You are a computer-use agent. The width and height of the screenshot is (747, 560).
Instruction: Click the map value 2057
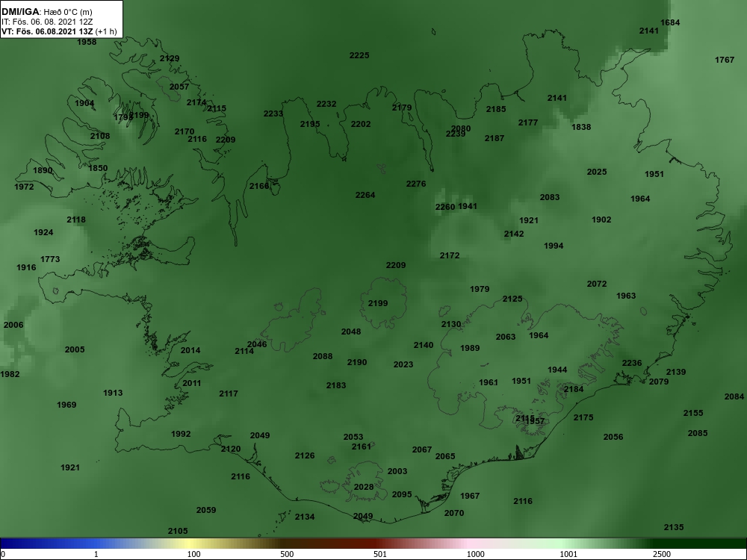[179, 87]
